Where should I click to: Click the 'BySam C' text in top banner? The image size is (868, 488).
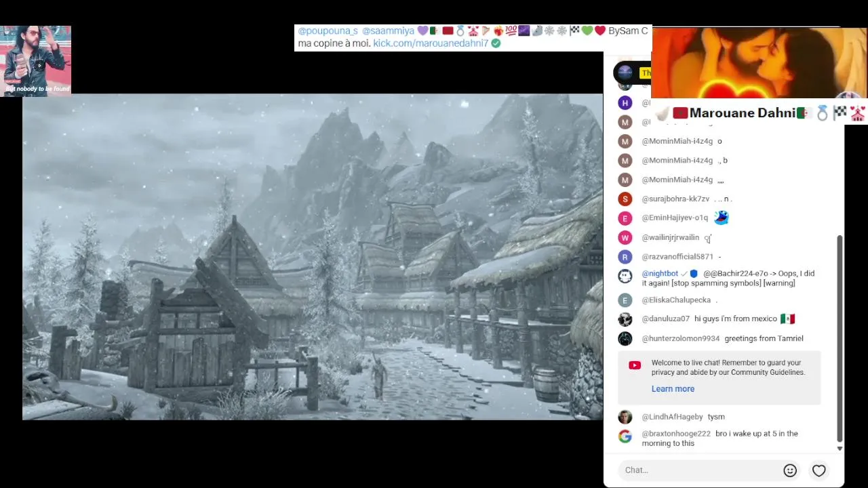(628, 31)
